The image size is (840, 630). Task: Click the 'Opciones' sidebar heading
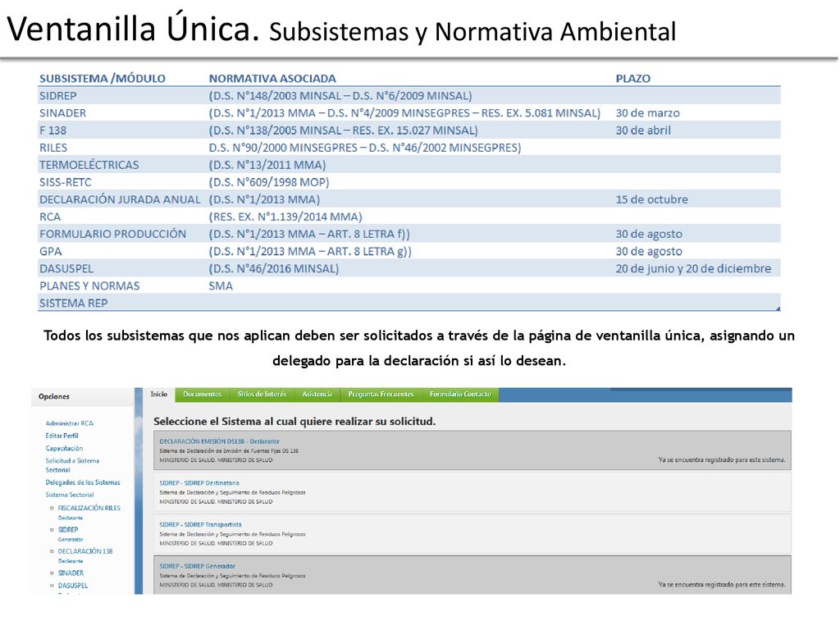pos(54,396)
